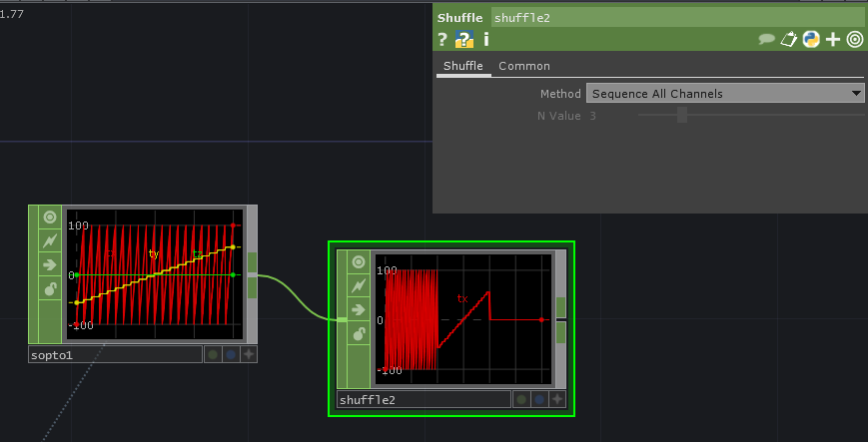Toggle viewer active on sopto1 node
The image size is (868, 442).
[50, 217]
